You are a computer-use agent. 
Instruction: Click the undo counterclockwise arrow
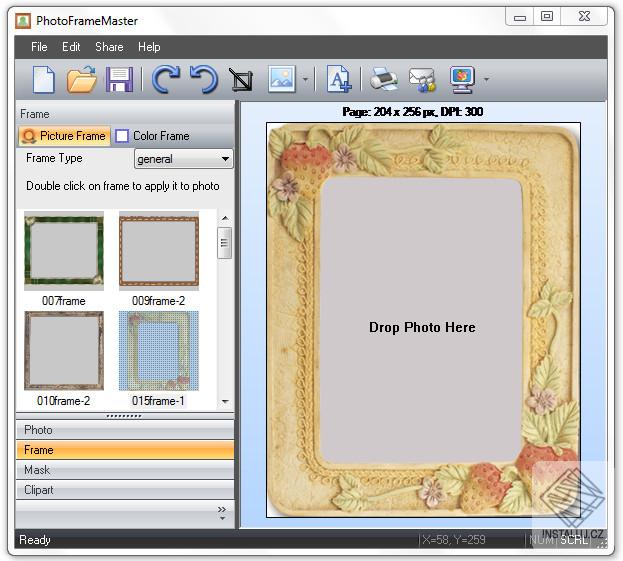point(204,79)
